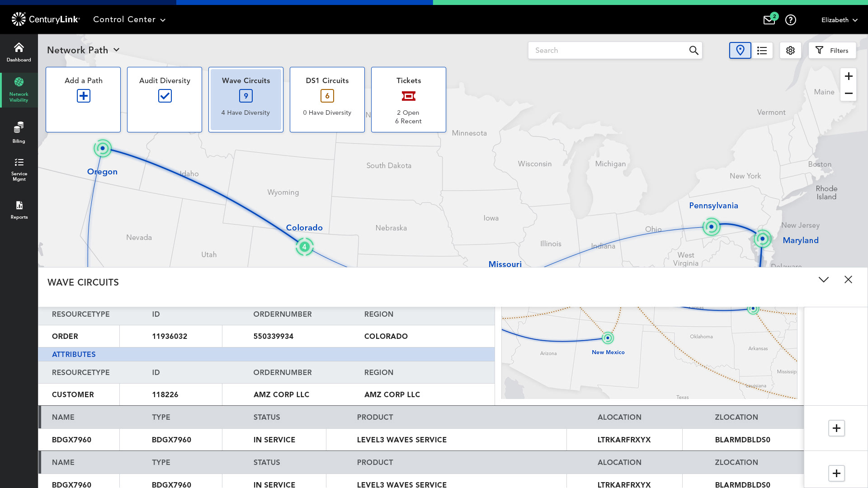
Task: Click order ID 11936032
Action: [x=170, y=336]
